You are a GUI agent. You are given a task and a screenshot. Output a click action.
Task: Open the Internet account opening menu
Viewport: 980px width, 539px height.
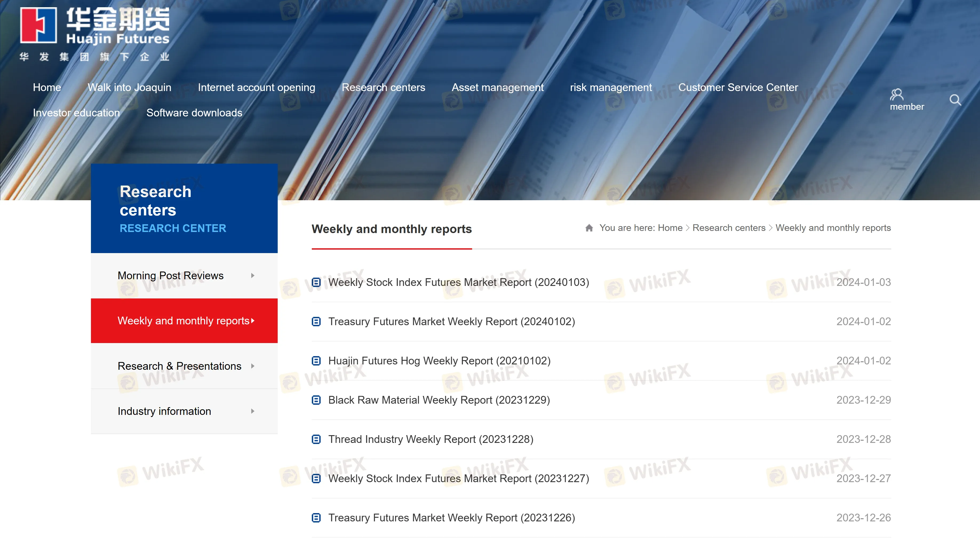256,87
